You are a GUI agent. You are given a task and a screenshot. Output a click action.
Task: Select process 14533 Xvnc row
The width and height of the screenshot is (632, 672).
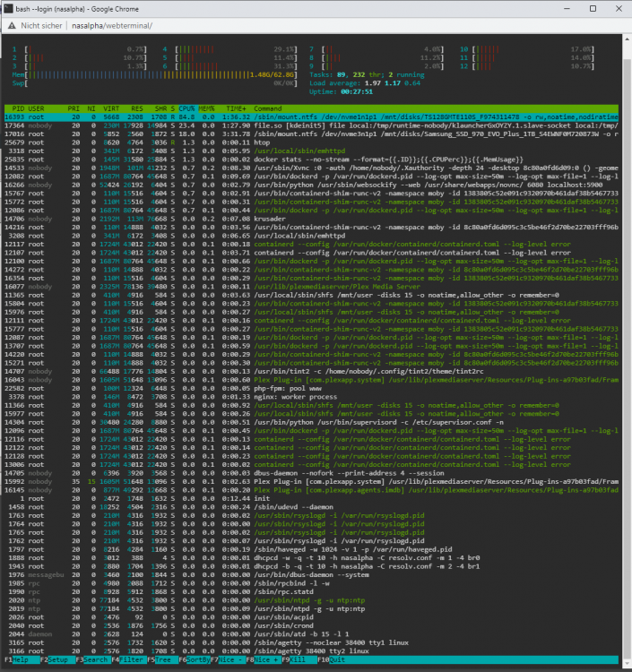tap(311, 168)
